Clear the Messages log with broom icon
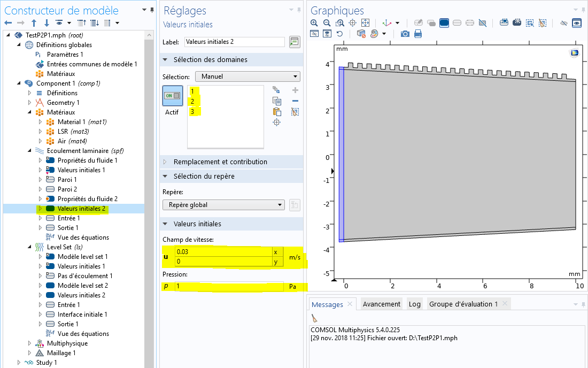 click(x=315, y=318)
